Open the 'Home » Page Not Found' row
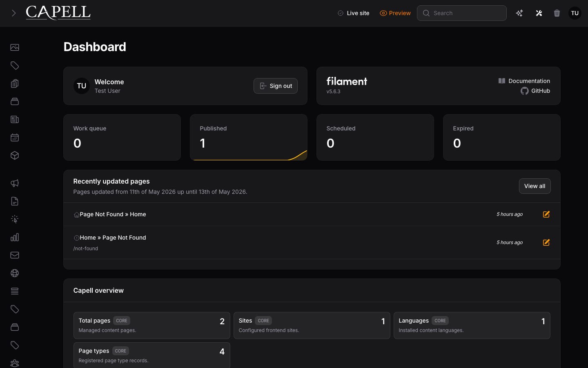The width and height of the screenshot is (588, 368). pyautogui.click(x=312, y=242)
